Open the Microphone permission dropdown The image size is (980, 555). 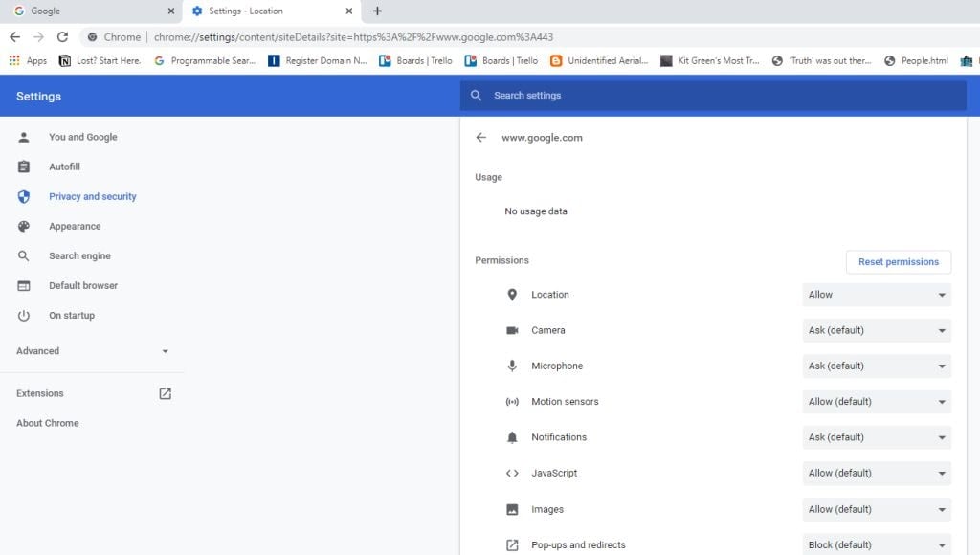(x=877, y=366)
